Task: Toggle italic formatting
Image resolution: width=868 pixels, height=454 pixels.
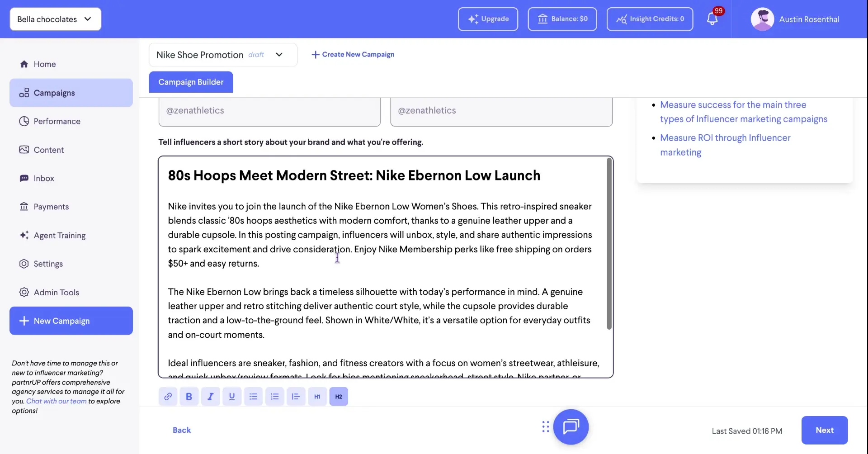Action: [211, 396]
